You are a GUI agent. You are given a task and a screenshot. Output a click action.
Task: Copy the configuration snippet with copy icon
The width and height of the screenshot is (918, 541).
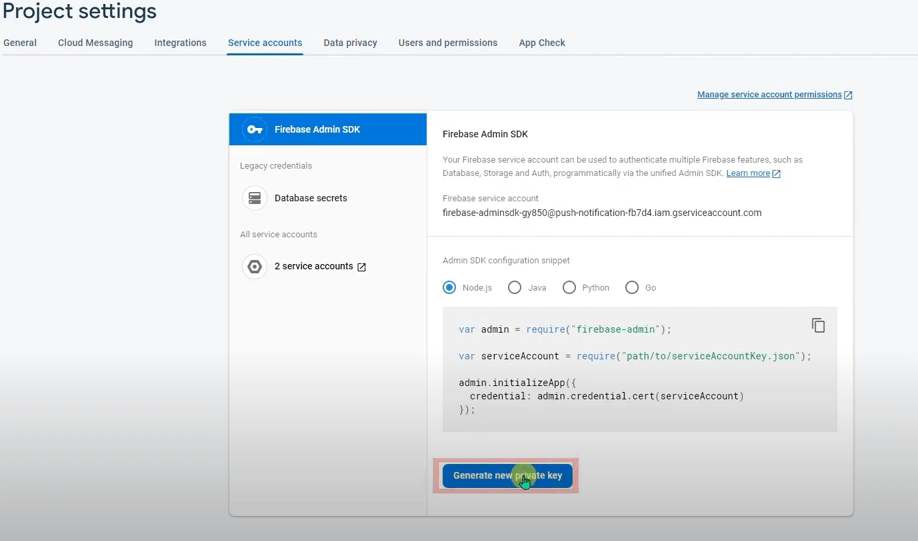[x=818, y=325]
